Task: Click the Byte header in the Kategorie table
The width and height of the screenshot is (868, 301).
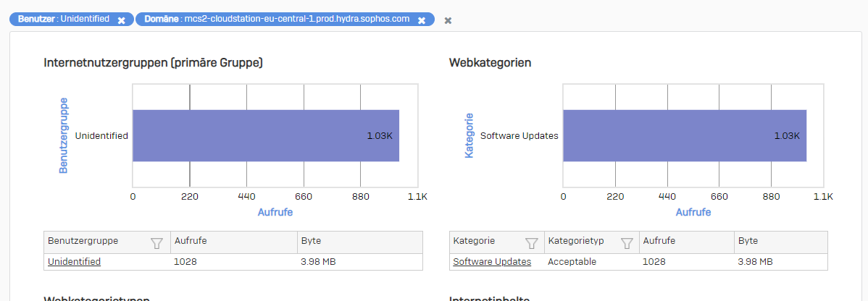Action: point(748,241)
